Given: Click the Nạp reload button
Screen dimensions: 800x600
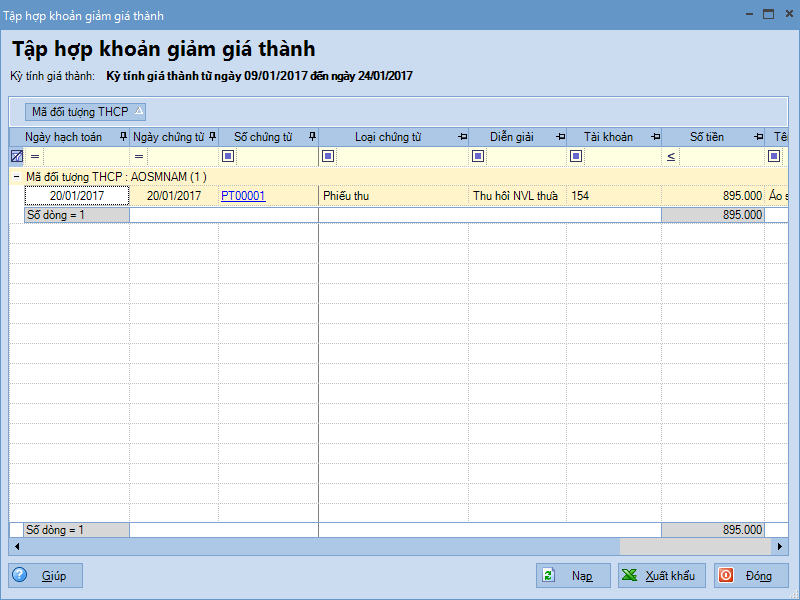Looking at the screenshot, I should 574,576.
